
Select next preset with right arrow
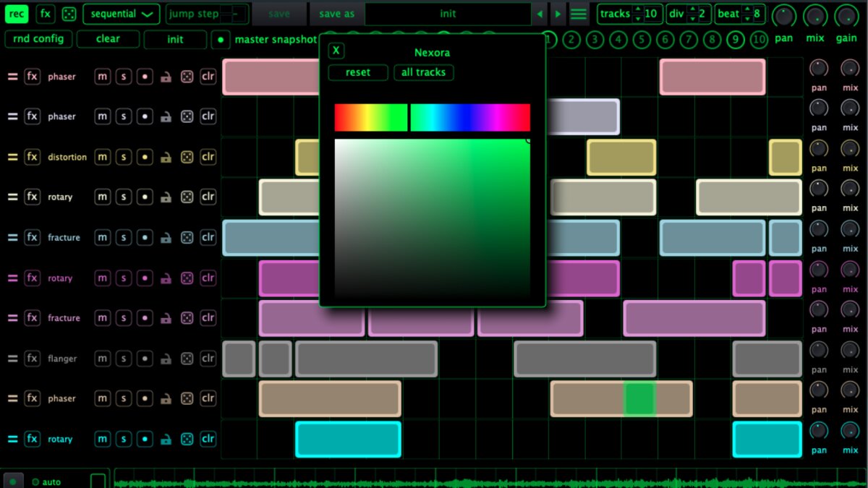tap(558, 14)
